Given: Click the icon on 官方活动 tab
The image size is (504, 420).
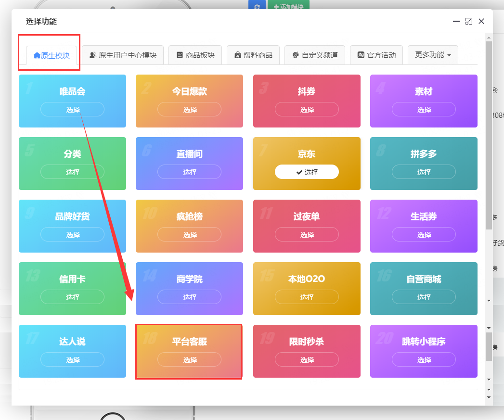Looking at the screenshot, I should pyautogui.click(x=361, y=55).
